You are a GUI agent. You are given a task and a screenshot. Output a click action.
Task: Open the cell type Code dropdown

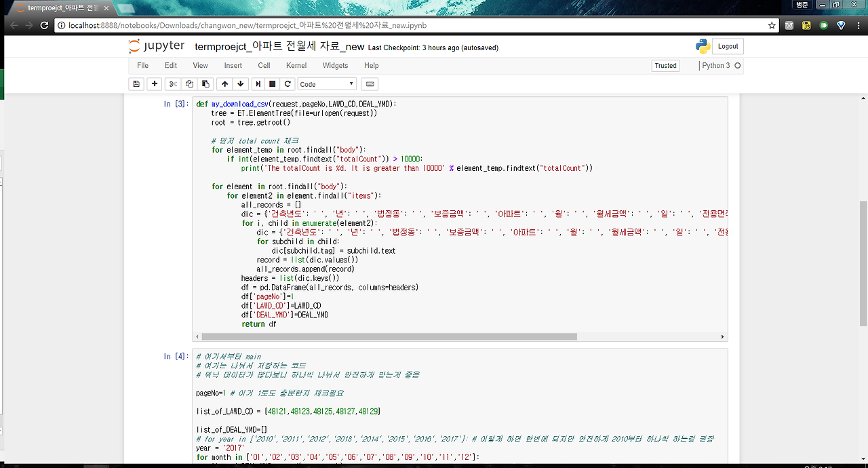(x=327, y=84)
